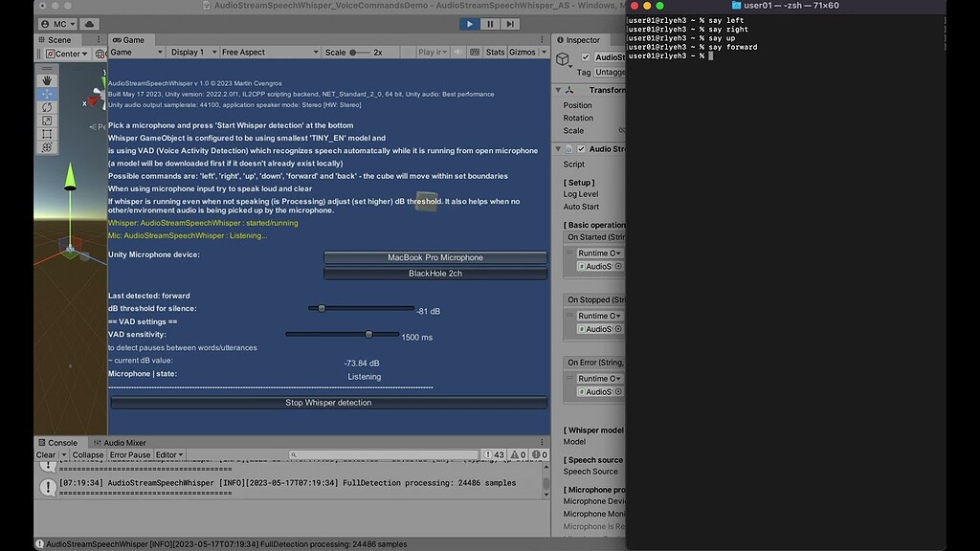Switch to the Audio Mixer tab
980x551 pixels.
[x=122, y=442]
